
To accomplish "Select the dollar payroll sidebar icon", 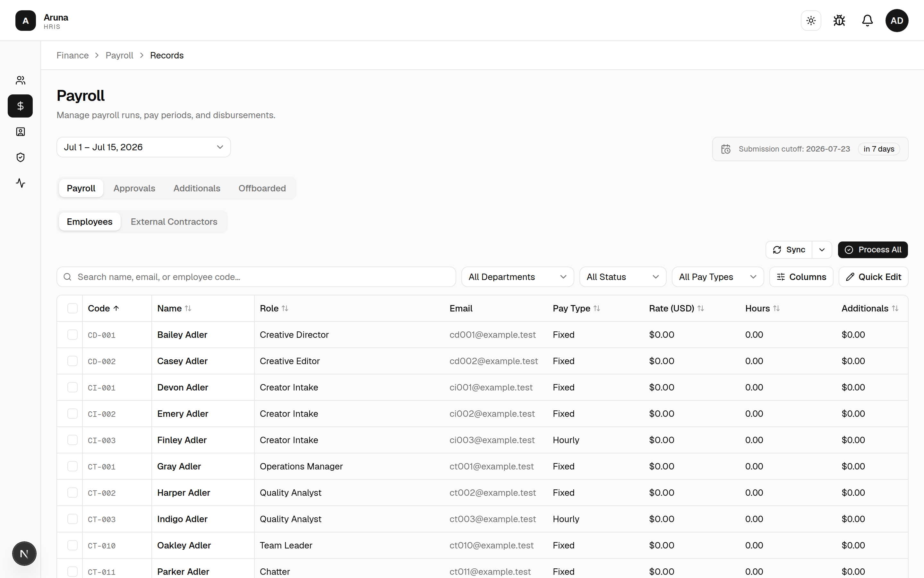I will pyautogui.click(x=20, y=106).
